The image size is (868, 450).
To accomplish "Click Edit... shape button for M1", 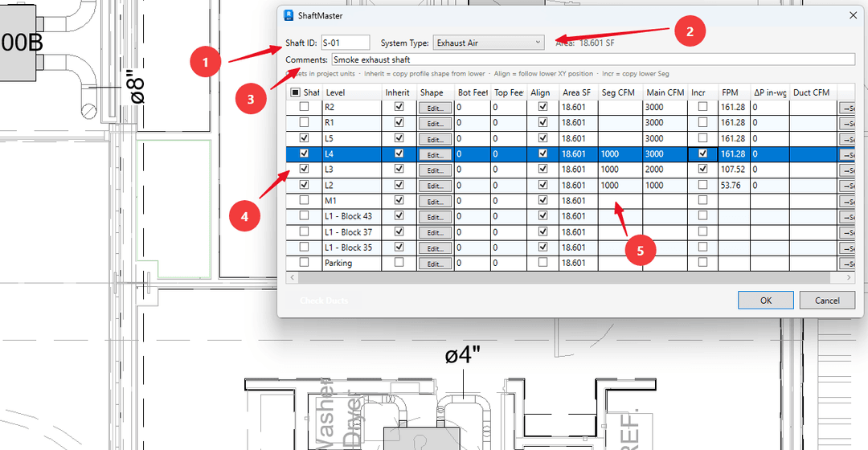I will click(435, 202).
